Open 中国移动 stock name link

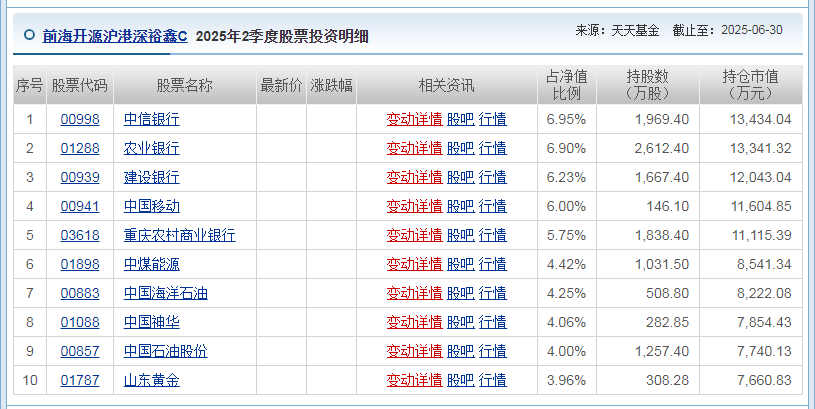[152, 206]
